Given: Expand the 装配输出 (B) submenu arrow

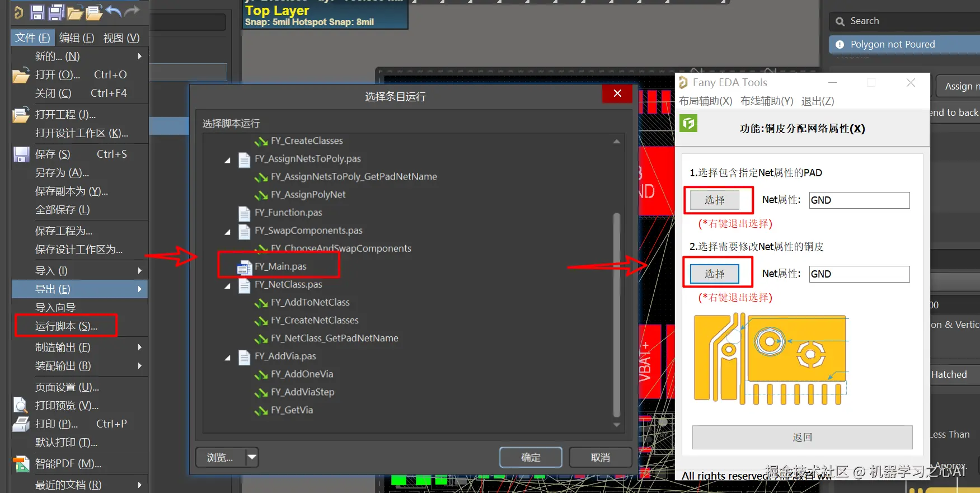Looking at the screenshot, I should point(140,366).
